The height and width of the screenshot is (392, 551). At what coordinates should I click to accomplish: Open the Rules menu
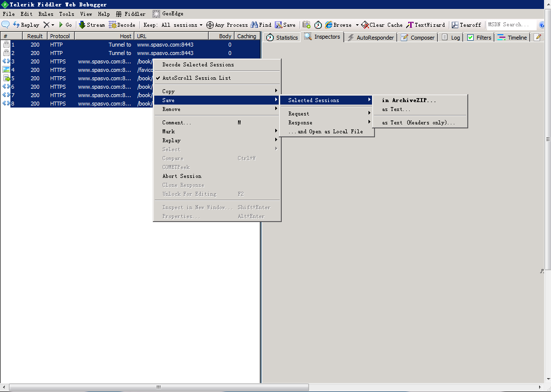(x=46, y=14)
